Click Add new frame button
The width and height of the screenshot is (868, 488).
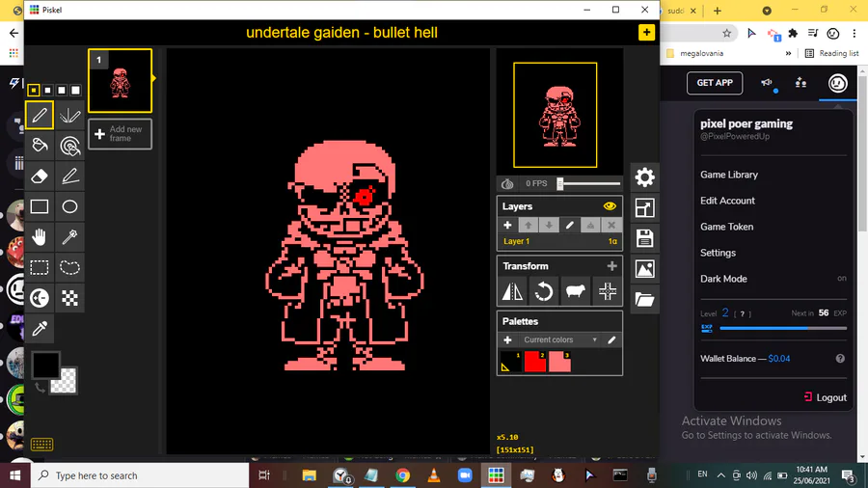click(120, 134)
